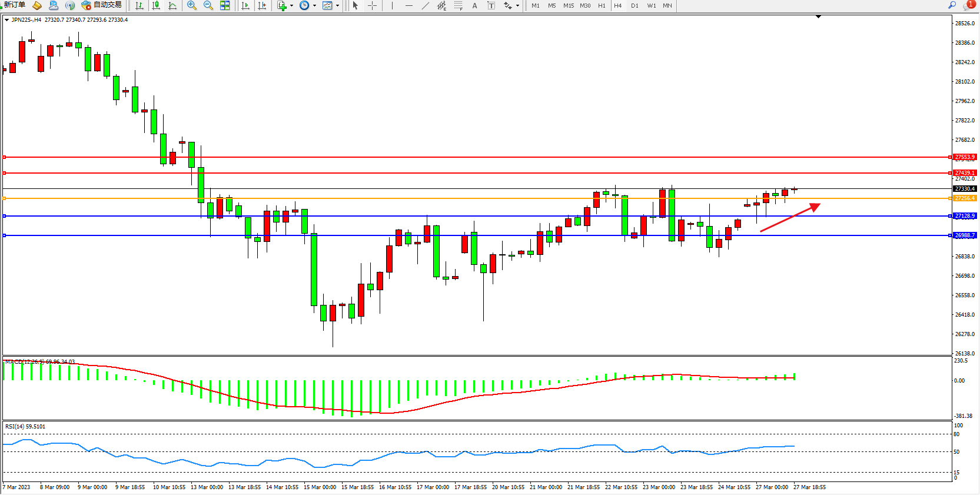Switch chart to candlestick display
Viewport: 980px width, 495px height.
(x=156, y=5)
